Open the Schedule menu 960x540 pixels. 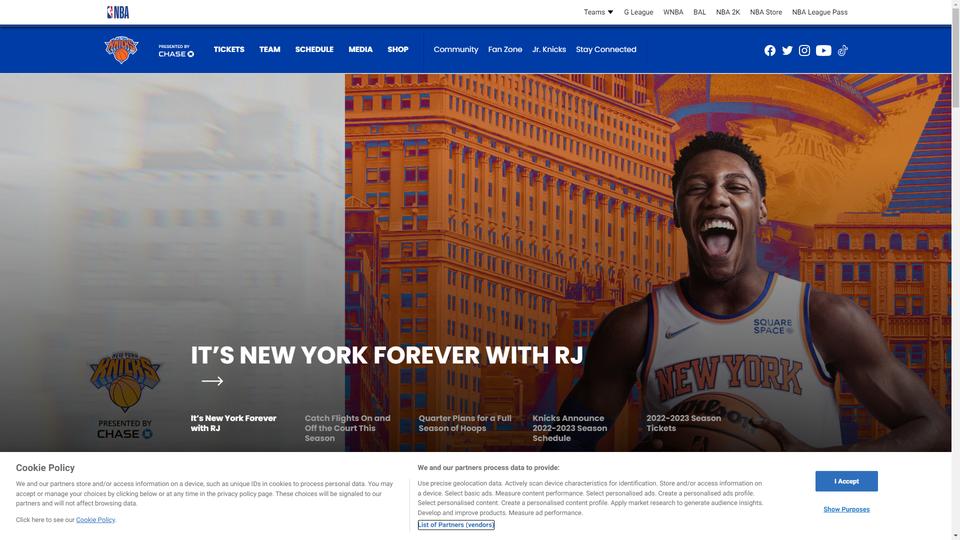314,50
